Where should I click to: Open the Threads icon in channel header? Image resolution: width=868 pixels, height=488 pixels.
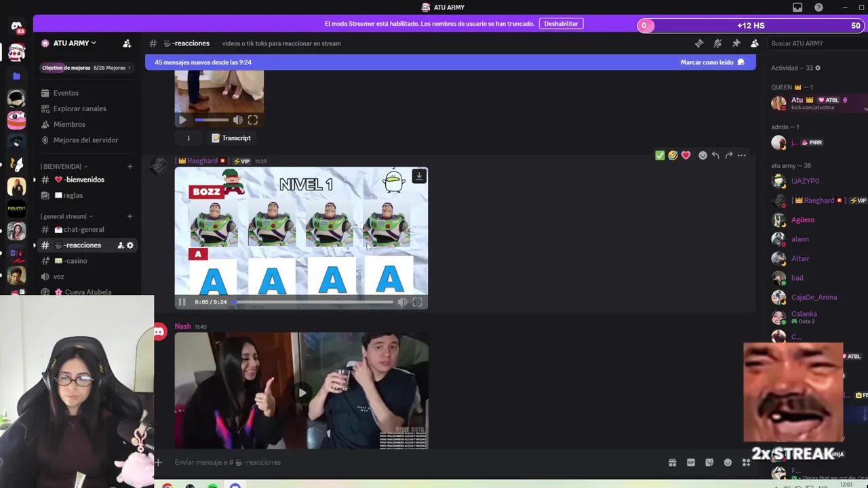699,43
